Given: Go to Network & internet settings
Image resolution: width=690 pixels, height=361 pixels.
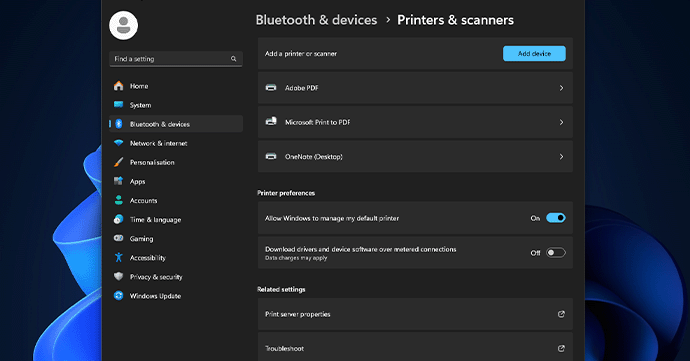Looking at the screenshot, I should pos(176,143).
